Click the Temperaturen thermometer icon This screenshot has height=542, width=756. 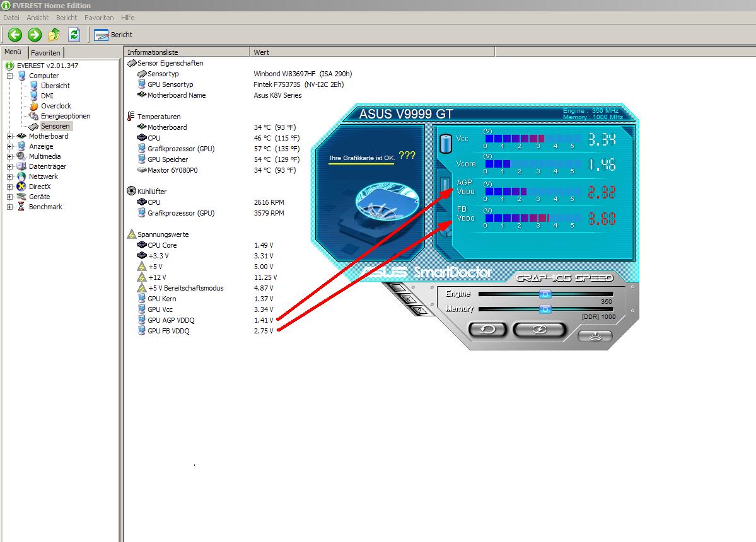click(131, 117)
